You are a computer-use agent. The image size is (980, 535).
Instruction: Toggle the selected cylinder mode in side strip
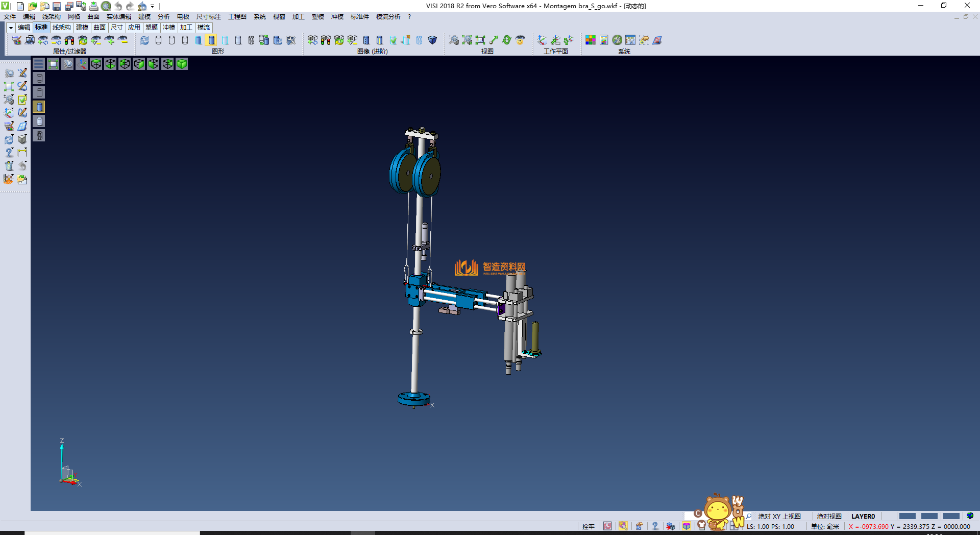click(x=39, y=107)
